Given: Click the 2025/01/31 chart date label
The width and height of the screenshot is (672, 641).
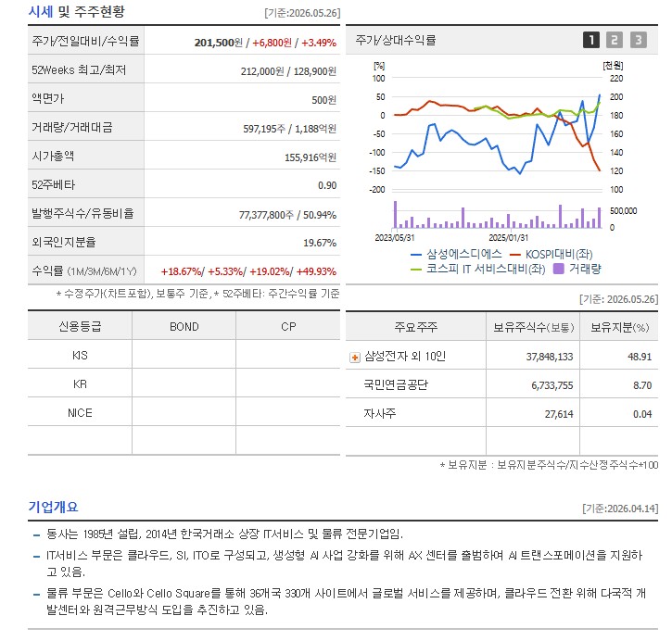Looking at the screenshot, I should click(508, 238).
